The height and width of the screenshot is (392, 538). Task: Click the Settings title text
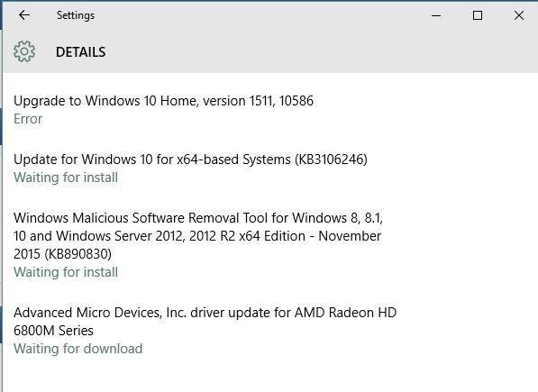[76, 15]
